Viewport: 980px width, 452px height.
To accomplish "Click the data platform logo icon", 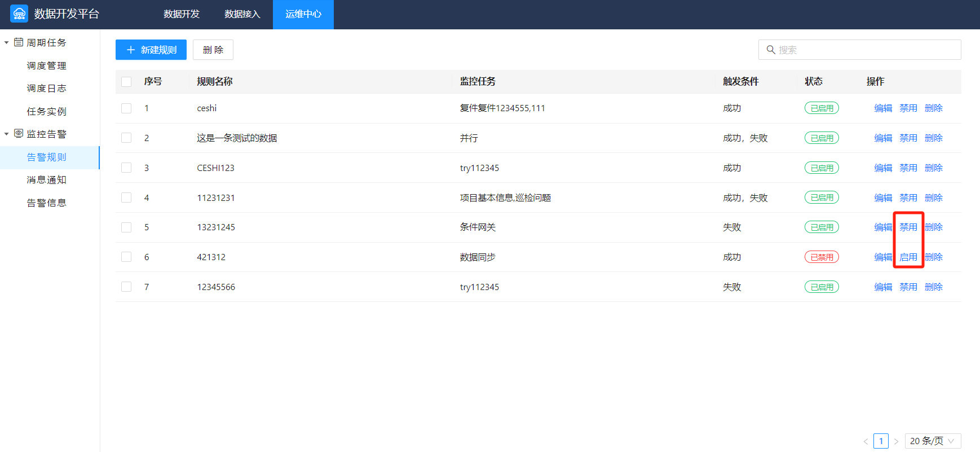I will tap(19, 14).
